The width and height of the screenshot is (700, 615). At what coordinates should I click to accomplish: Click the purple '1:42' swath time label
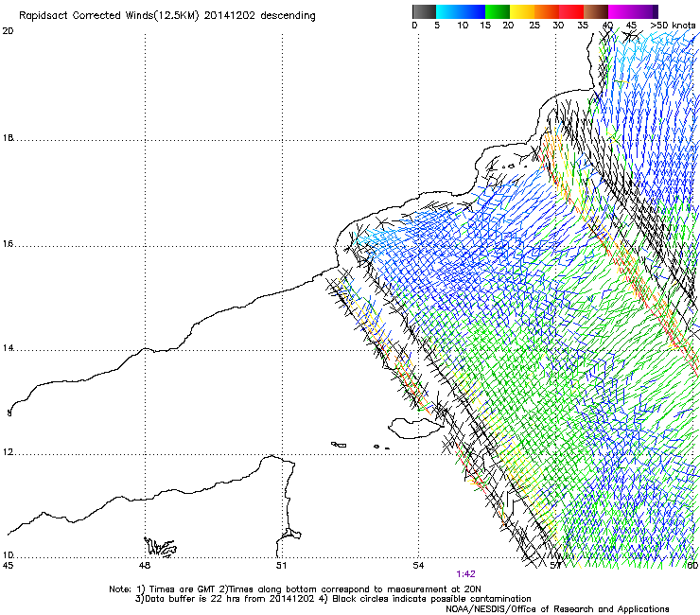(x=465, y=574)
